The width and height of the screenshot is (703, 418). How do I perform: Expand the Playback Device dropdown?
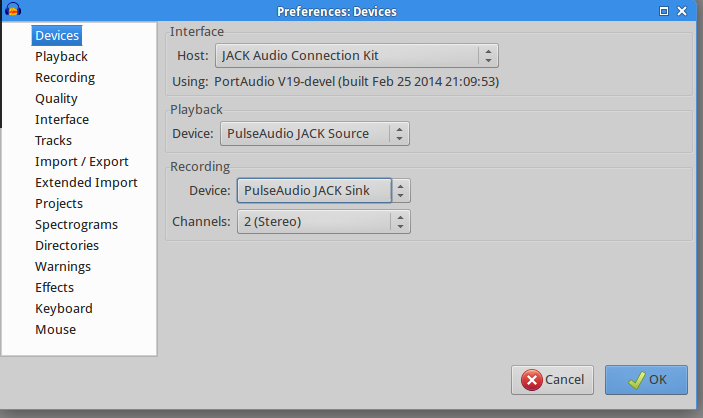[x=314, y=133]
